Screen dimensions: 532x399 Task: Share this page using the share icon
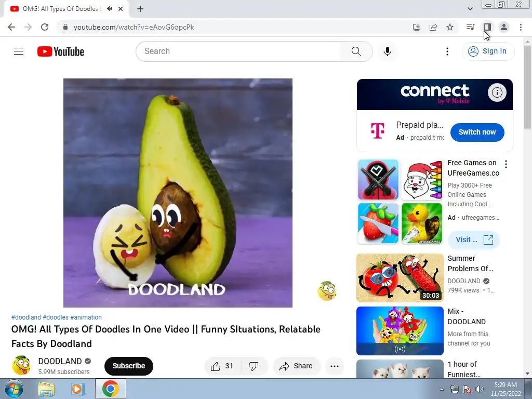pyautogui.click(x=433, y=27)
